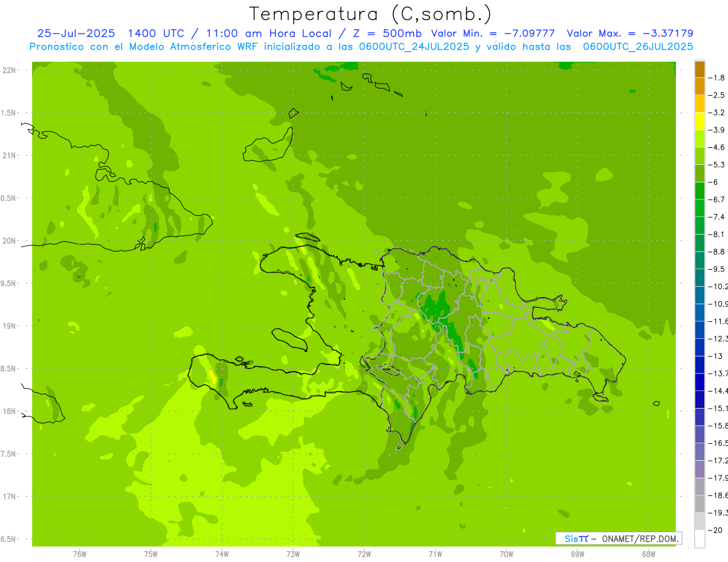Click the '-1.8' colorbar label
The image size is (728, 562).
tap(718, 78)
